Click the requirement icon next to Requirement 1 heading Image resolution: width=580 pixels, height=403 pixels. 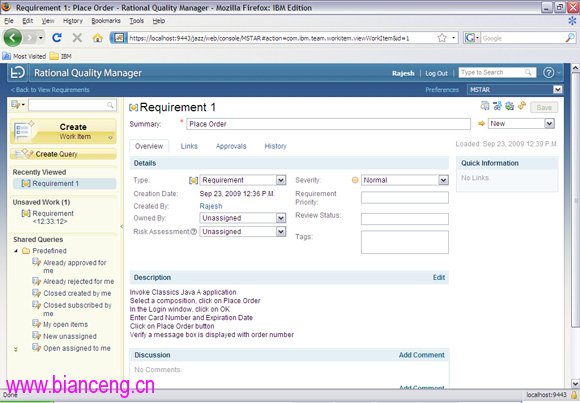[x=133, y=108]
